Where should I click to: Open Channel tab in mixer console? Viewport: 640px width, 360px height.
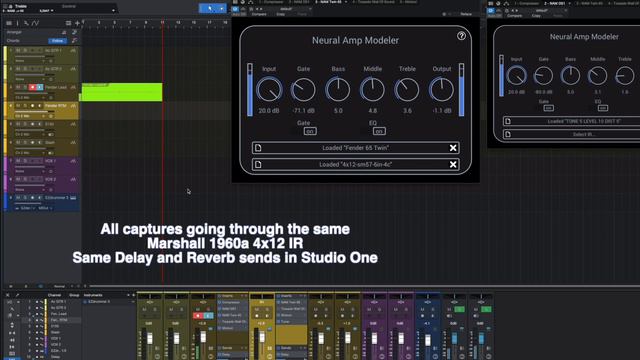(x=54, y=295)
